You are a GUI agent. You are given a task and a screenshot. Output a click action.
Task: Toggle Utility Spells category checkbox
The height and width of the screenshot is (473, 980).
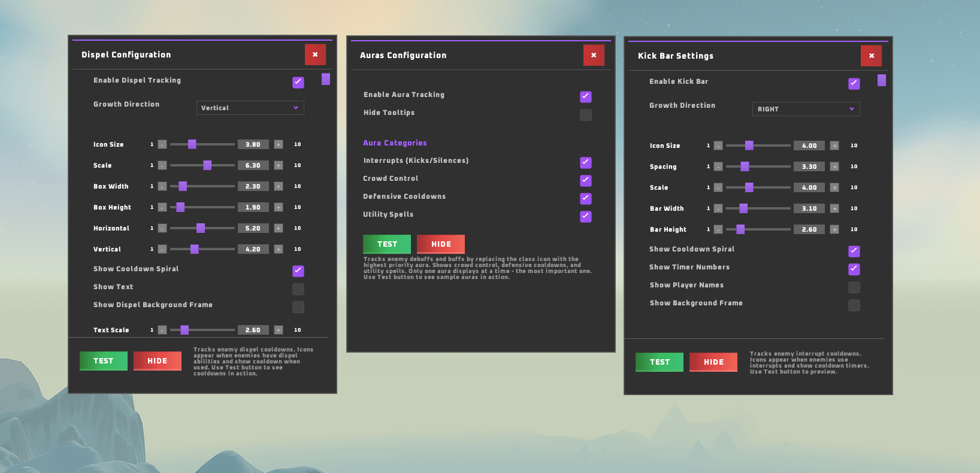(586, 217)
